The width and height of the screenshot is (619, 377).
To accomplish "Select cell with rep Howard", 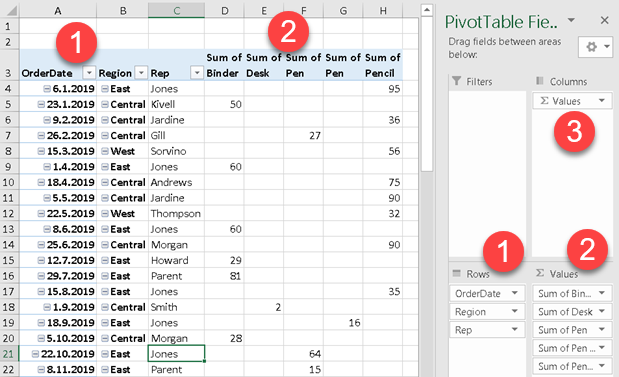I will [x=176, y=261].
